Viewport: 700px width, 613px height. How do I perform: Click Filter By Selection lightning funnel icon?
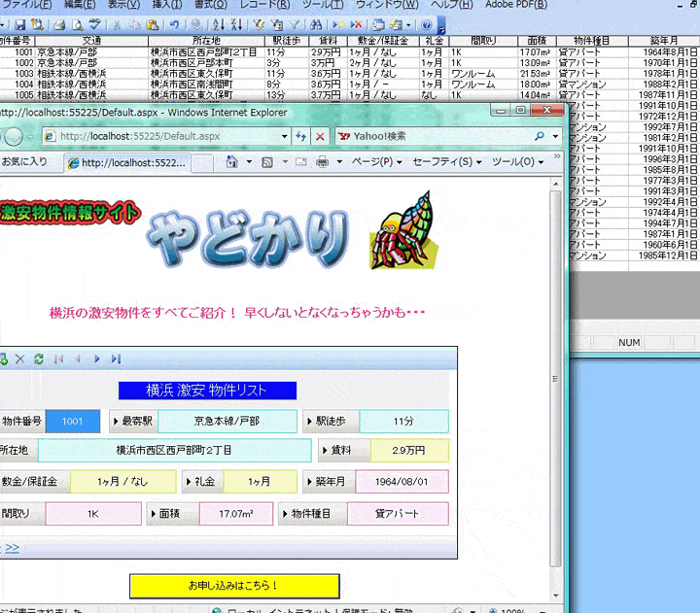[x=259, y=24]
